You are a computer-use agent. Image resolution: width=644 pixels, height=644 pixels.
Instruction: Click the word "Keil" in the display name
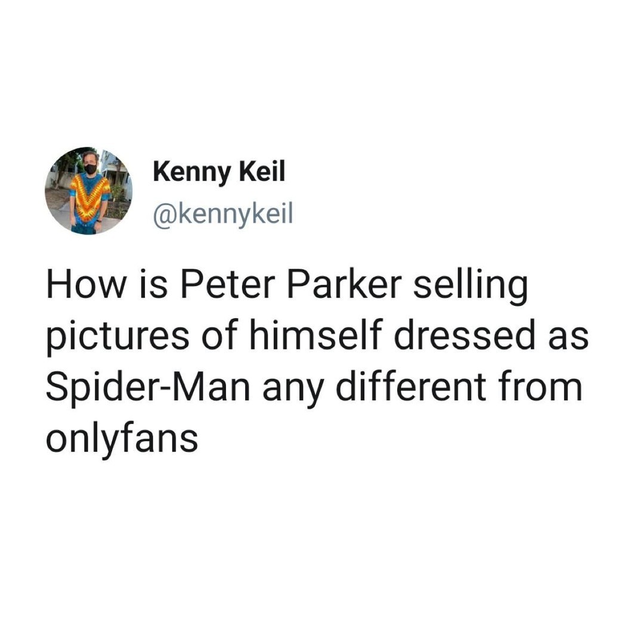tap(262, 171)
